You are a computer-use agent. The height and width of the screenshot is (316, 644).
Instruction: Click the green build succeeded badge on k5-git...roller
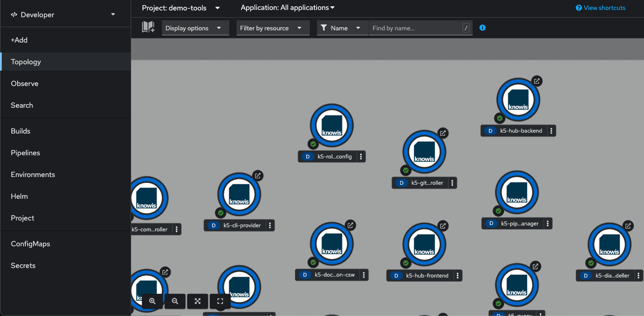(406, 170)
